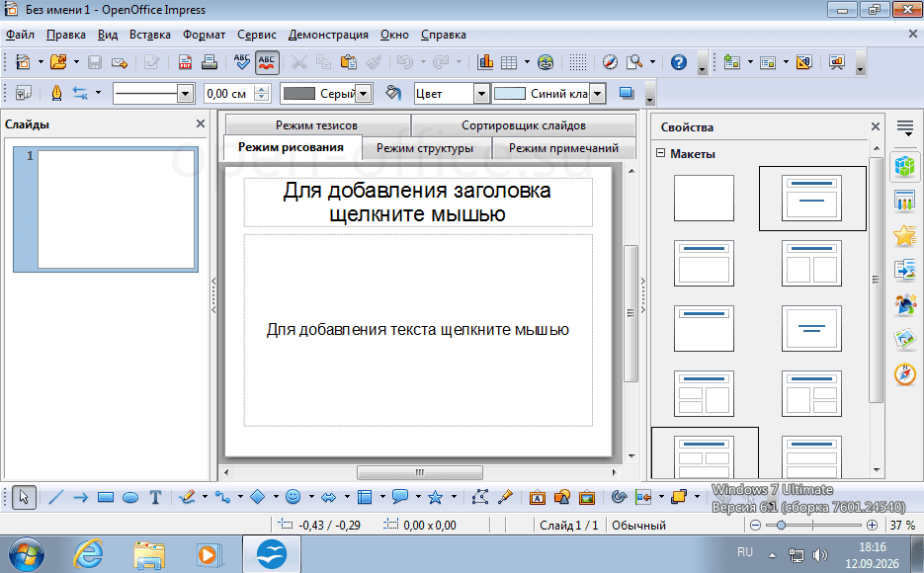Activate the selection arrow tool
This screenshot has height=573, width=924.
coord(24,498)
